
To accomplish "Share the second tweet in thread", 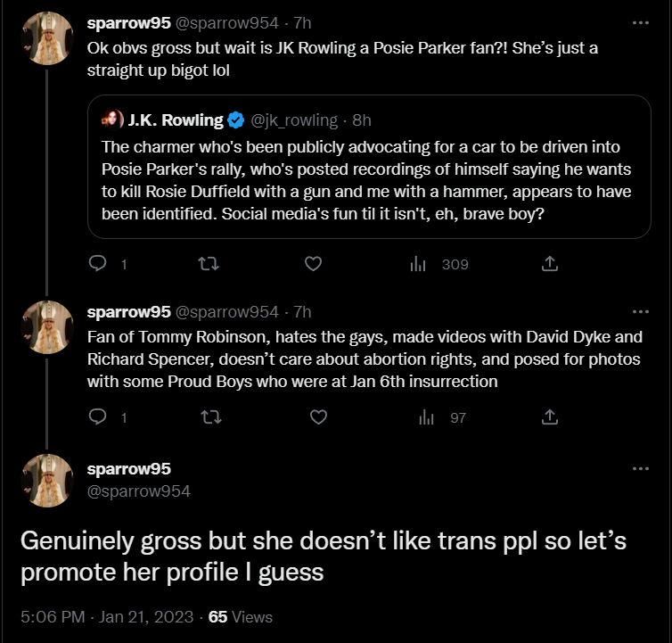I will [550, 416].
